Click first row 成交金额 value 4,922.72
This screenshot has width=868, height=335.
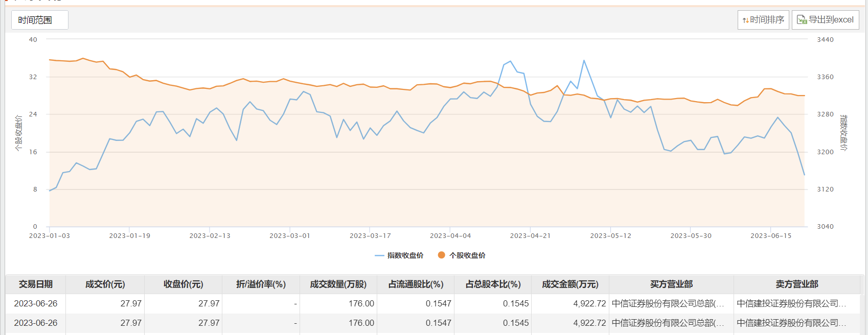pos(589,303)
